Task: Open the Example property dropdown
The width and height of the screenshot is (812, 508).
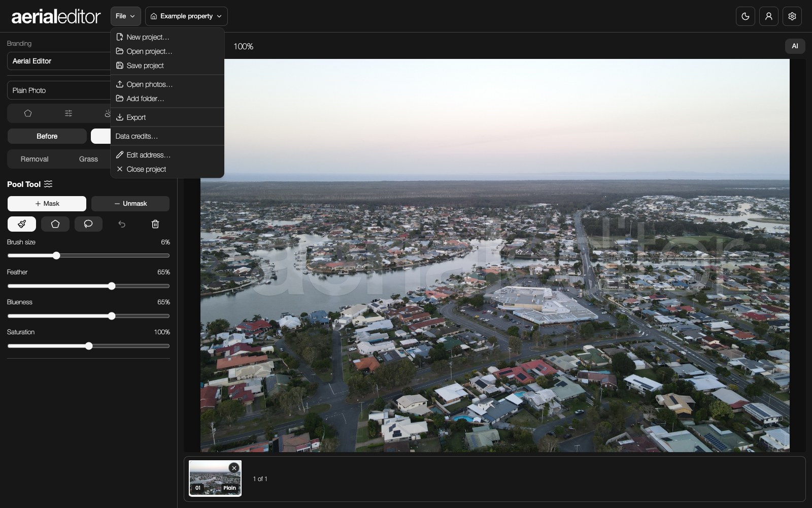Action: [x=186, y=16]
